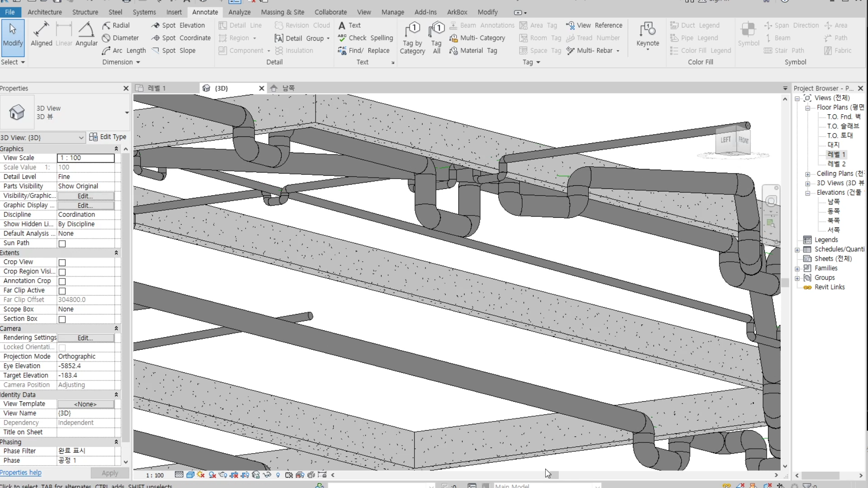Click Edit Type button
This screenshot has width=868, height=488.
108,137
